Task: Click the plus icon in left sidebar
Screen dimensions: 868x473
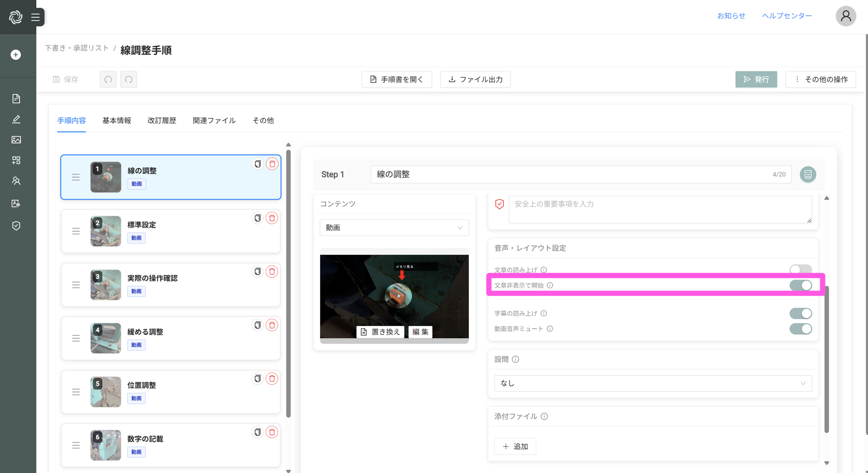Action: tap(16, 55)
